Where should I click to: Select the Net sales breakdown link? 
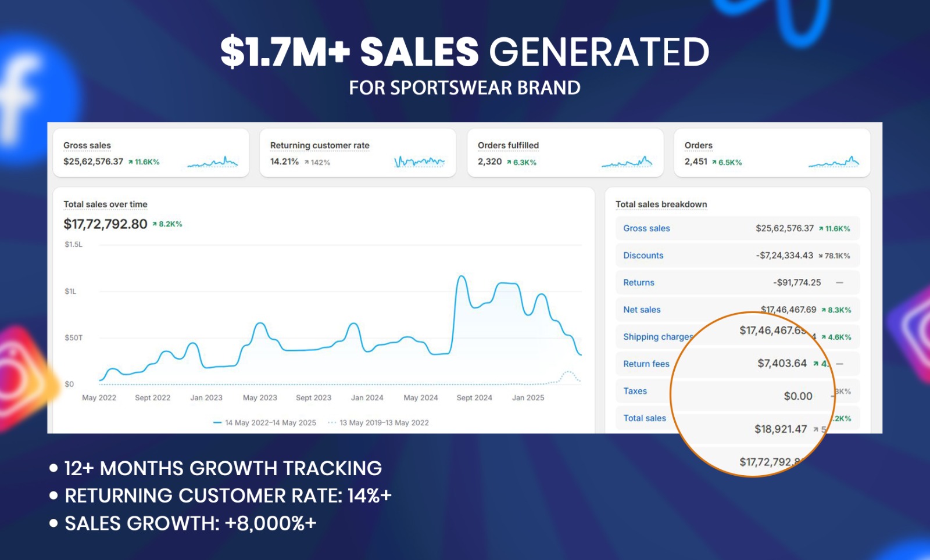click(642, 310)
